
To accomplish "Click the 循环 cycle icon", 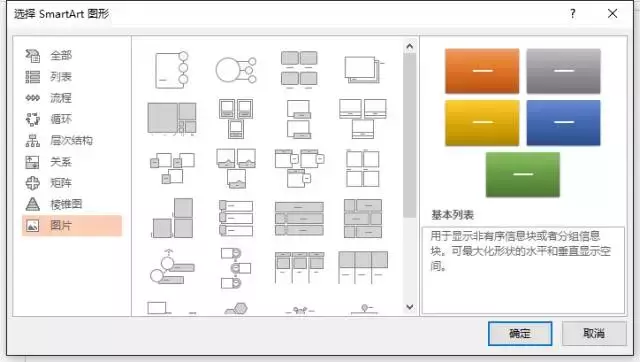I will (33, 119).
